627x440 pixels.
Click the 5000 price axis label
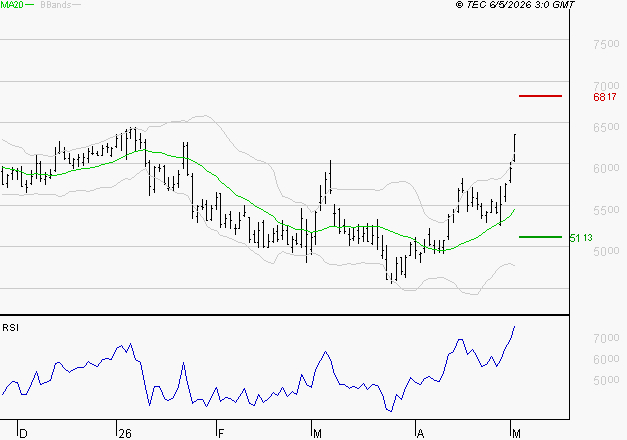coord(606,251)
